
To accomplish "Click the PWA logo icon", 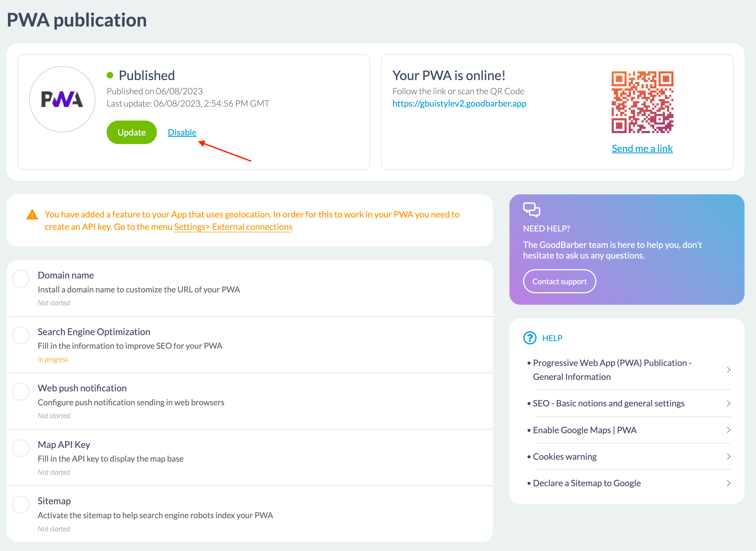I will point(62,99).
